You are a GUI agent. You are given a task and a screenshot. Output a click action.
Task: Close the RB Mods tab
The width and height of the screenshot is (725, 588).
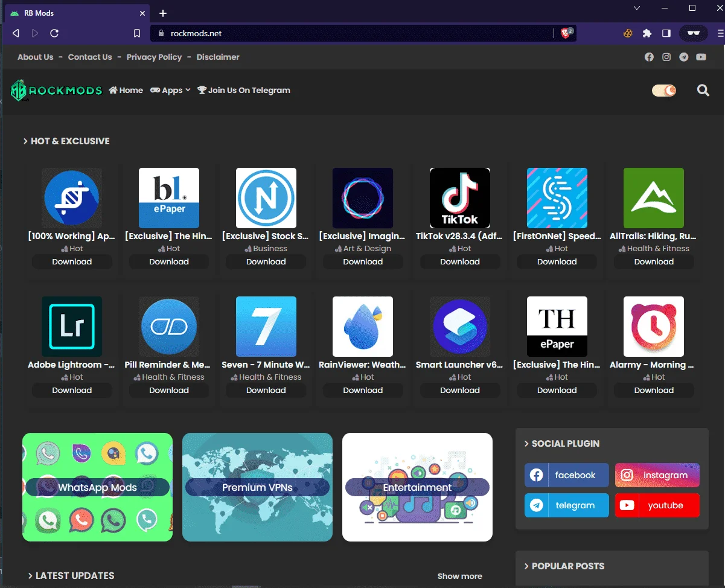pos(142,13)
